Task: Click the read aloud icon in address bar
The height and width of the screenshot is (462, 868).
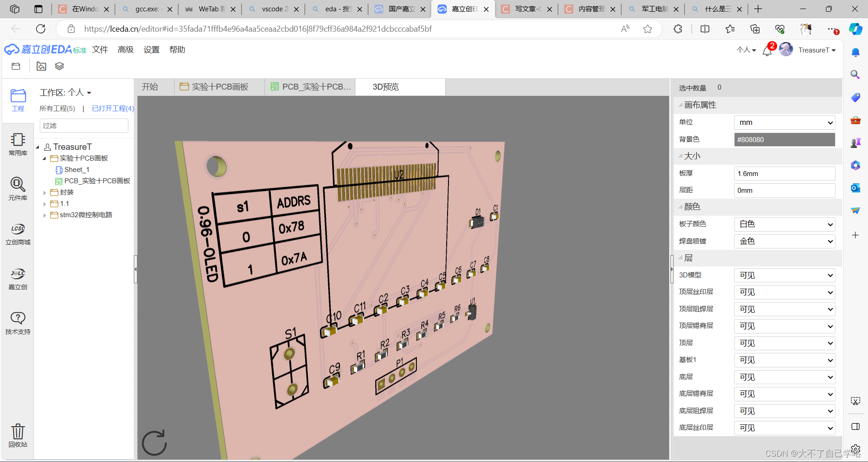Action: tap(625, 29)
